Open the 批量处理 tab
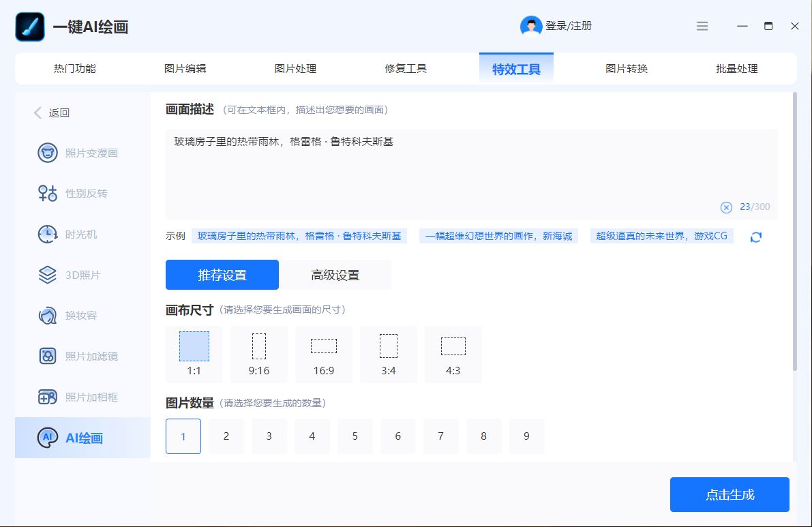The height and width of the screenshot is (527, 812). point(737,68)
